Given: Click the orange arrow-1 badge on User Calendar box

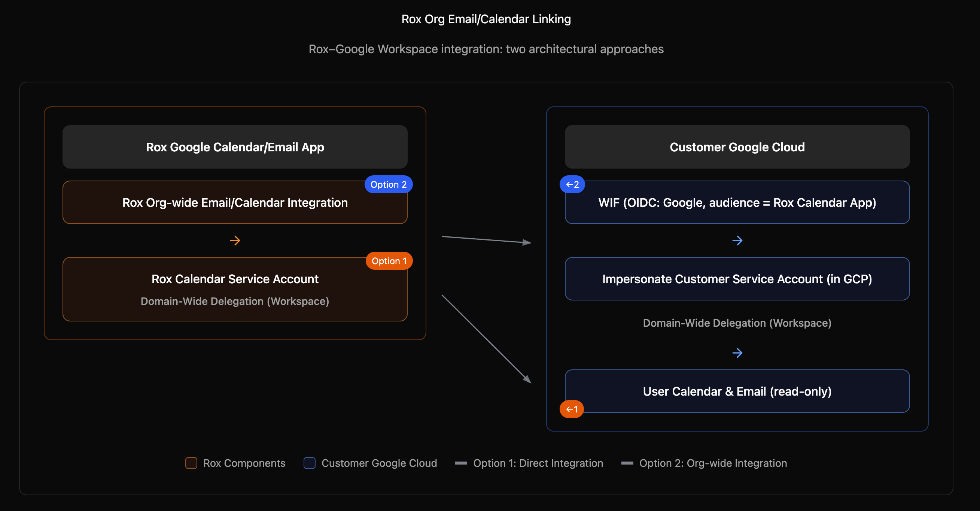Looking at the screenshot, I should click(x=571, y=409).
